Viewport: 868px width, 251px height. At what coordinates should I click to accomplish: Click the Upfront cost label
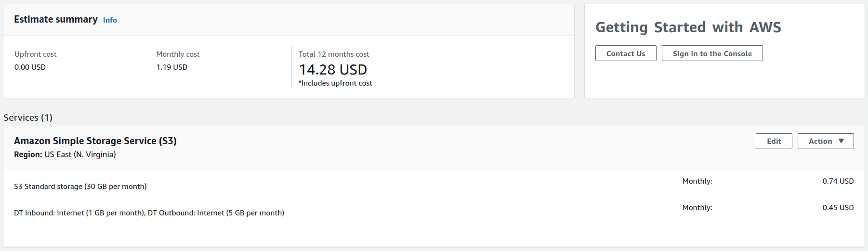coord(36,54)
